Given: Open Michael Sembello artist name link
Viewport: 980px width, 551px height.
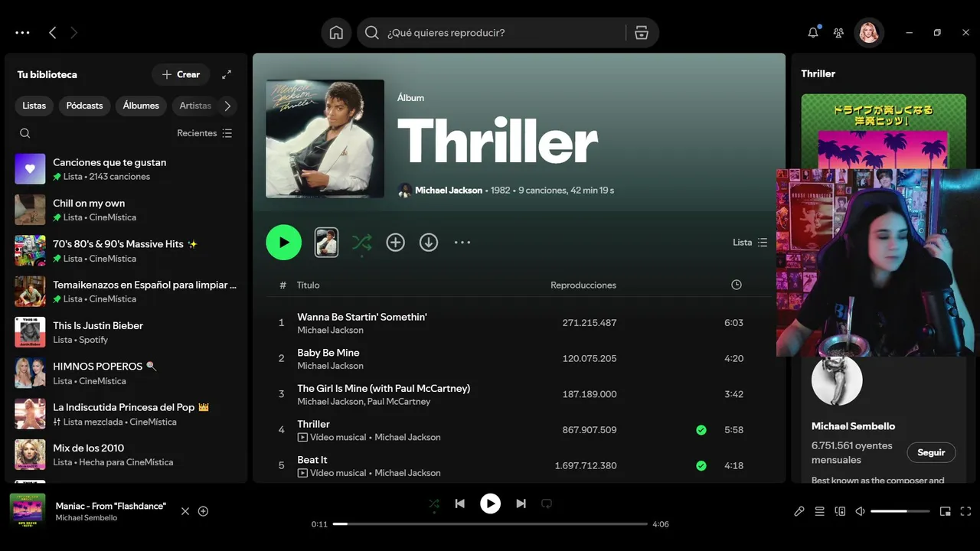Looking at the screenshot, I should (853, 426).
